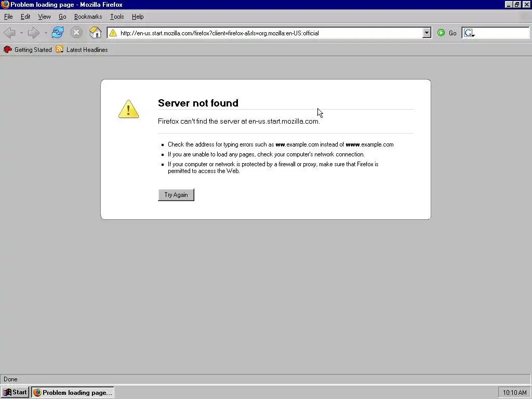Click the Try Again button
Screen dimensions: 532x399
click(176, 195)
